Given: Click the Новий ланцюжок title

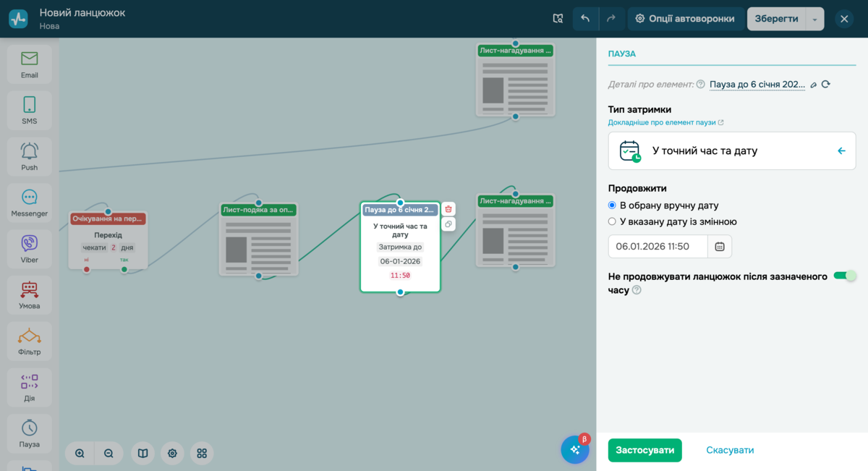Looking at the screenshot, I should (x=82, y=12).
